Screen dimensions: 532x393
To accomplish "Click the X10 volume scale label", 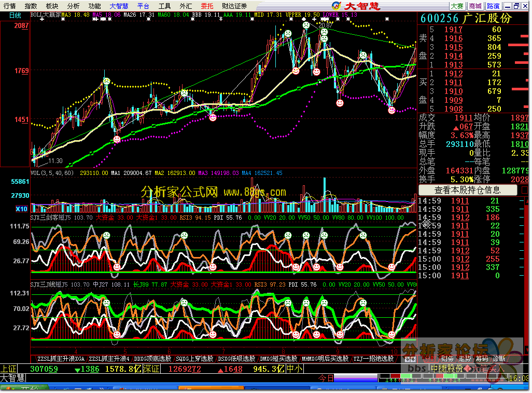I will click(x=21, y=209).
